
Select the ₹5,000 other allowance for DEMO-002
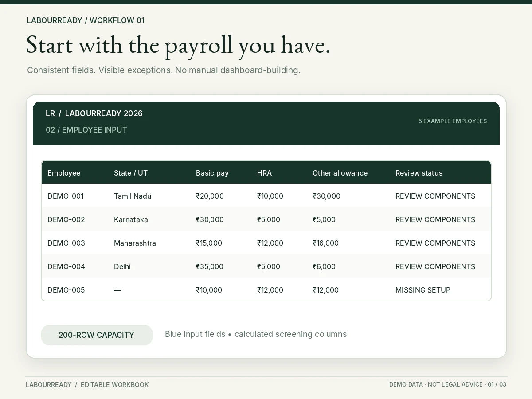pos(324,219)
